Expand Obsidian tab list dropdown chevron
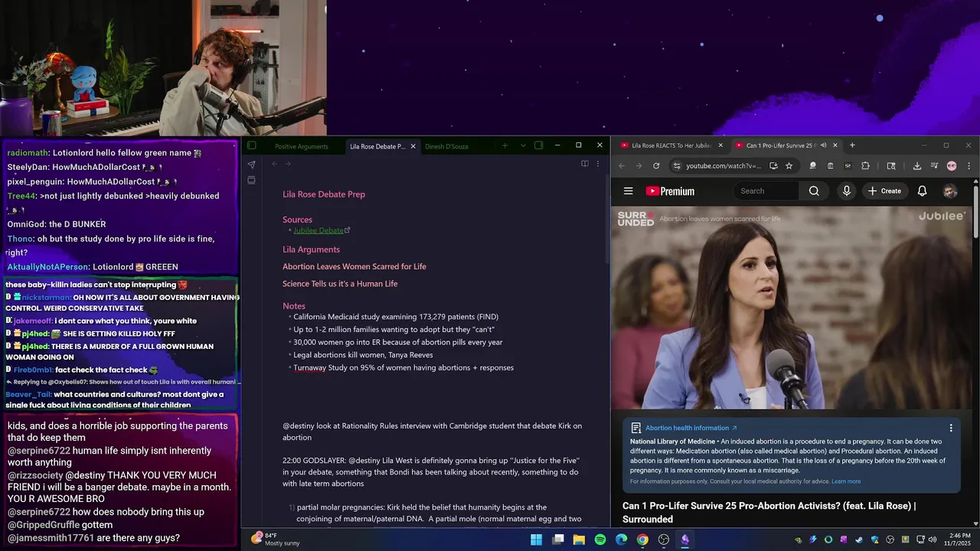Screen dimensions: 980x551 pyautogui.click(x=523, y=145)
